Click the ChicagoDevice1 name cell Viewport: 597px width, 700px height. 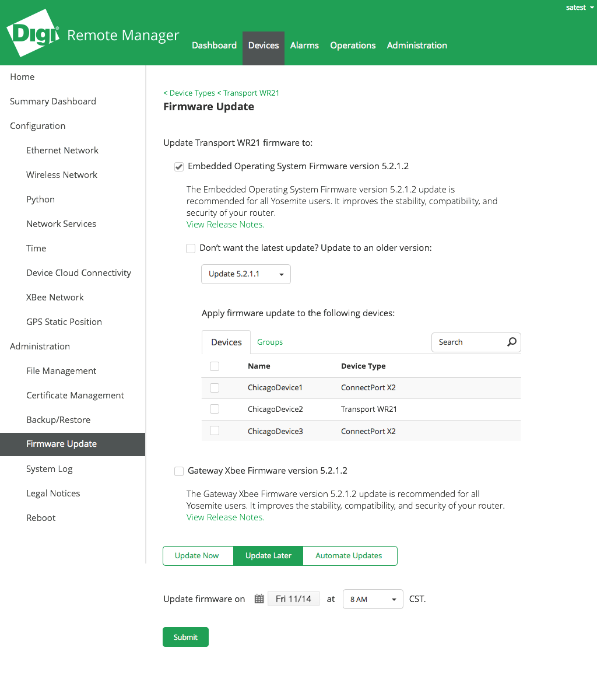[x=275, y=388]
